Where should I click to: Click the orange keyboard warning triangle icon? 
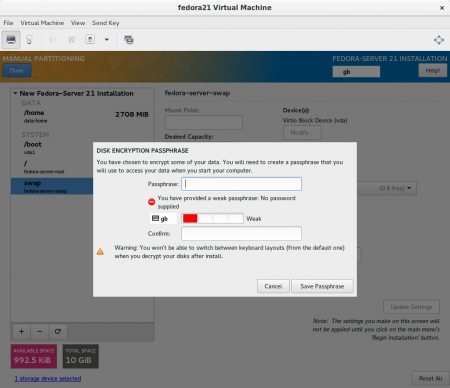pos(100,251)
